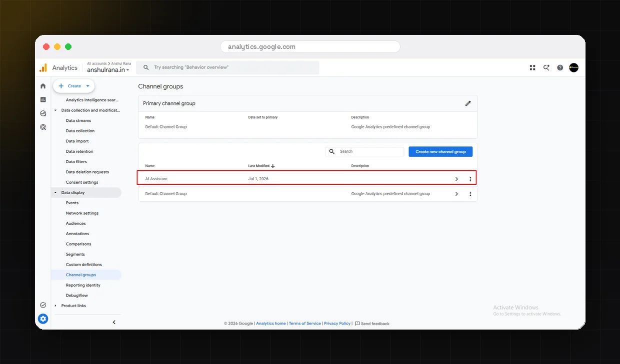Open the Explore icon in left rail

[x=43, y=113]
